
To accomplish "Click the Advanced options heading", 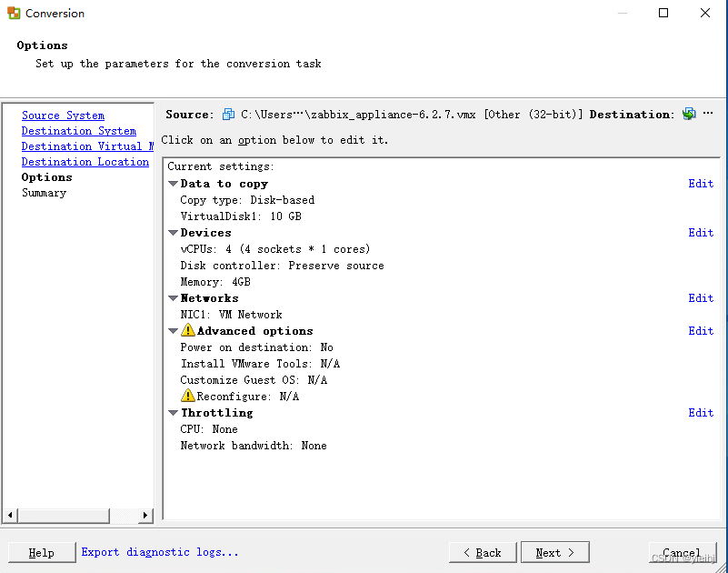I will [x=254, y=331].
